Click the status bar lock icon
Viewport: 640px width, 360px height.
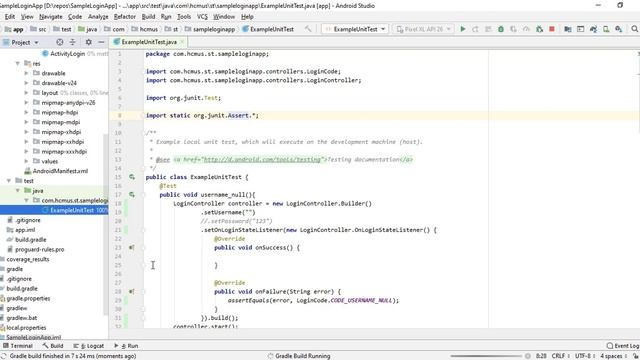pos(636,356)
